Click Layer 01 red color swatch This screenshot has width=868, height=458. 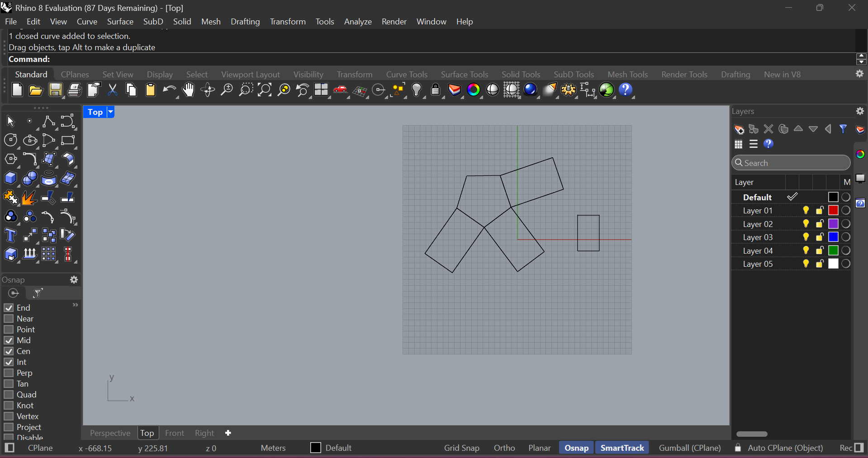[x=833, y=211]
